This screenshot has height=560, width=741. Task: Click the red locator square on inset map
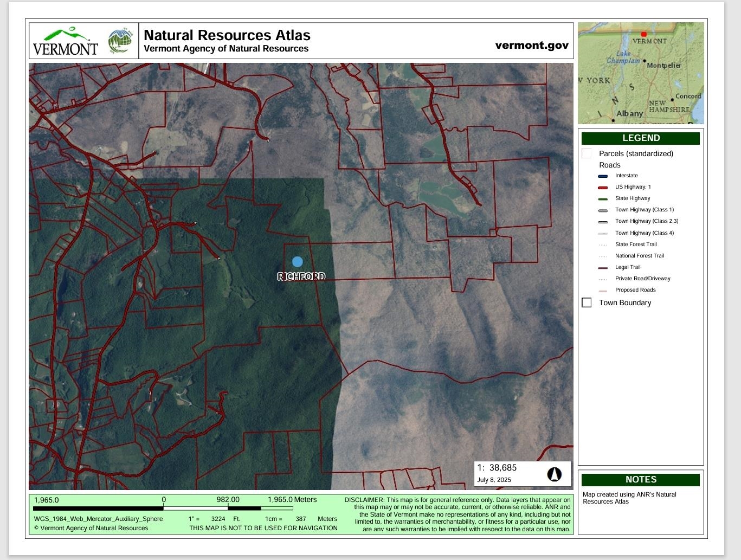click(x=643, y=34)
